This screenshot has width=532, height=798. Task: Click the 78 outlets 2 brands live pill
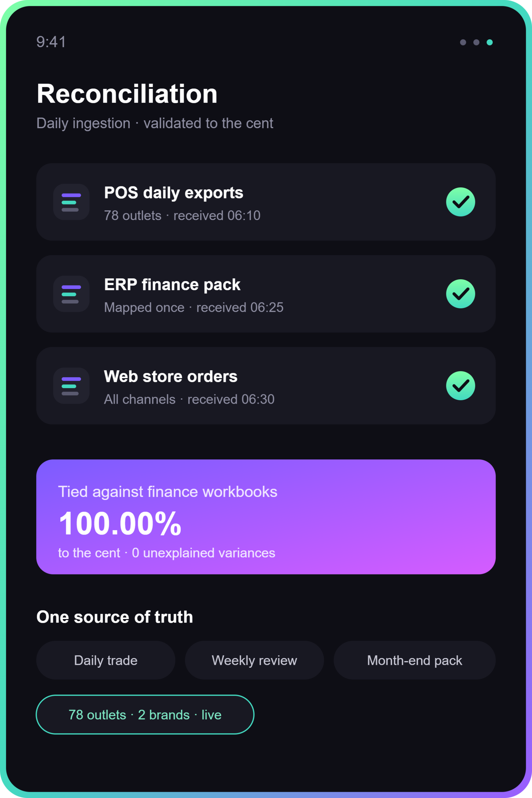click(145, 714)
